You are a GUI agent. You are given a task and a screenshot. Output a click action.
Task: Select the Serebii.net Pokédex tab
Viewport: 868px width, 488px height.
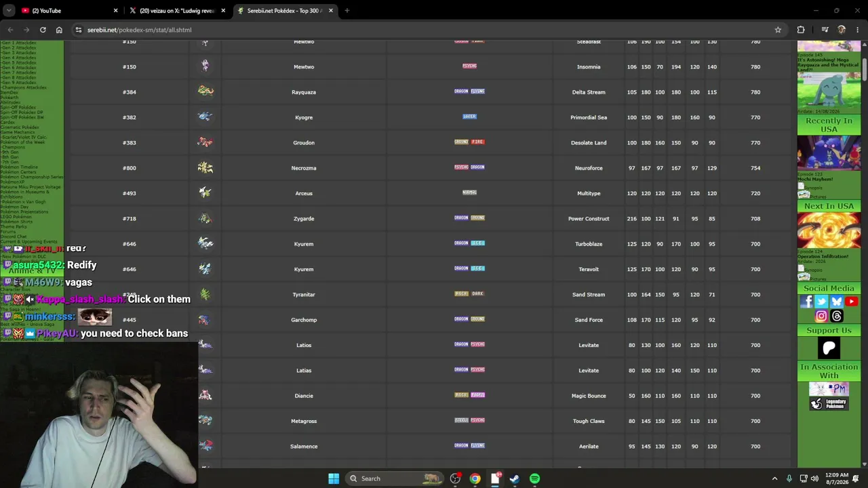tap(286, 10)
